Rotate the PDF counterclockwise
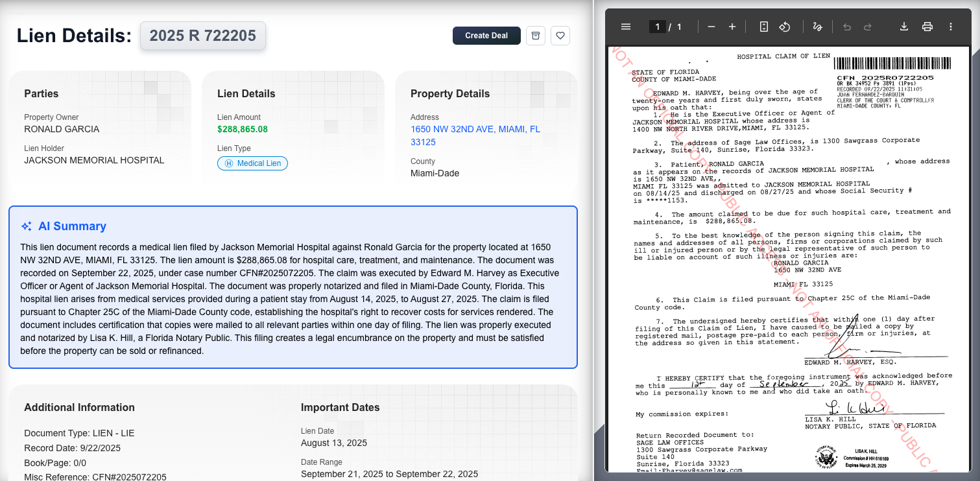 (784, 27)
